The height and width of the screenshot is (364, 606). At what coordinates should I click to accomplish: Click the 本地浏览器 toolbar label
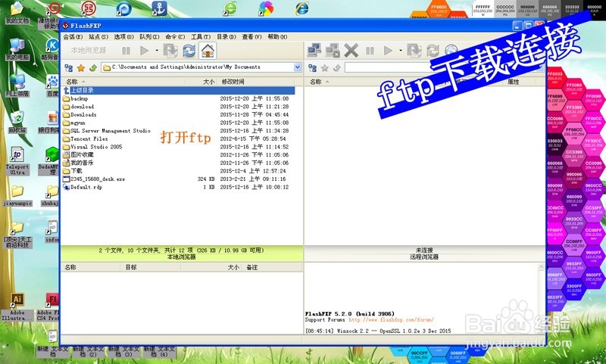[89, 50]
